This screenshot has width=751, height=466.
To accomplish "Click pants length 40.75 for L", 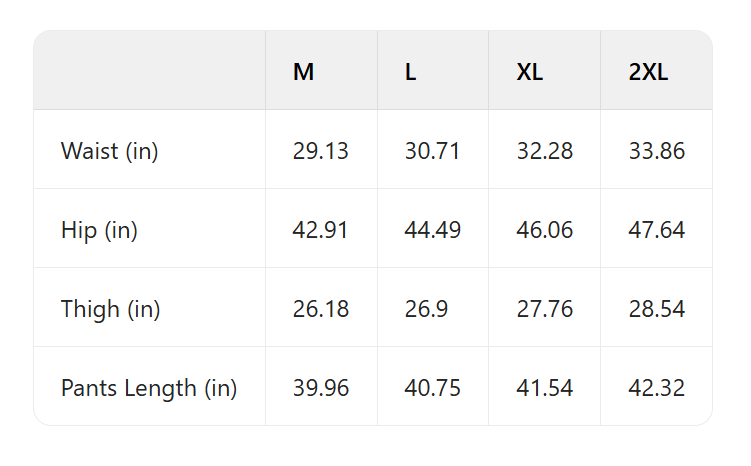I will tap(433, 388).
